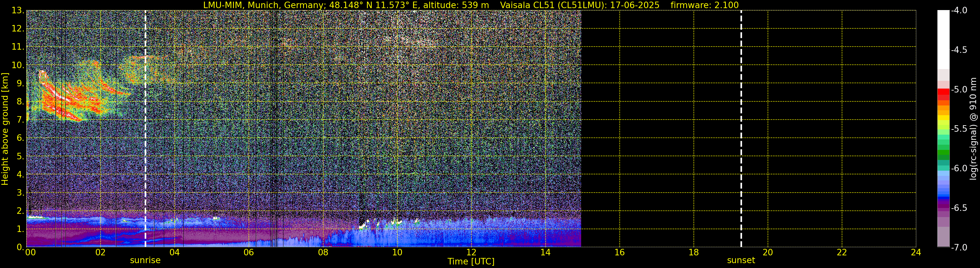This screenshot has height=268, width=980.
Task: Click the '5.' height axis tick label
Action: click(20, 156)
